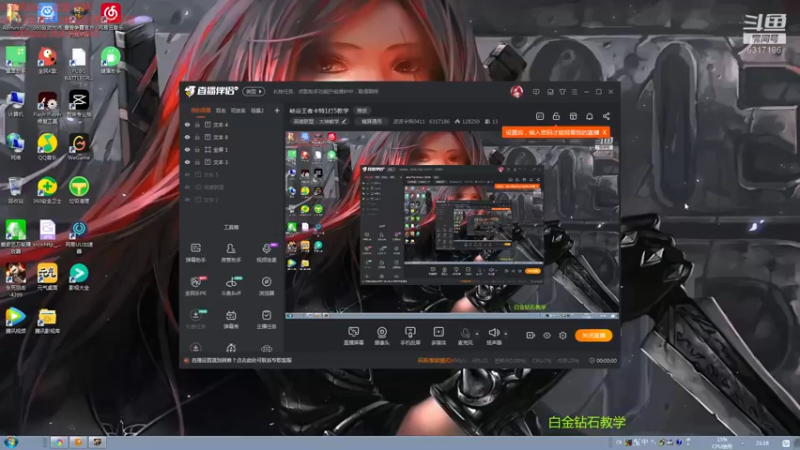
Task: Click the padlock room password icon
Action: 556,116
